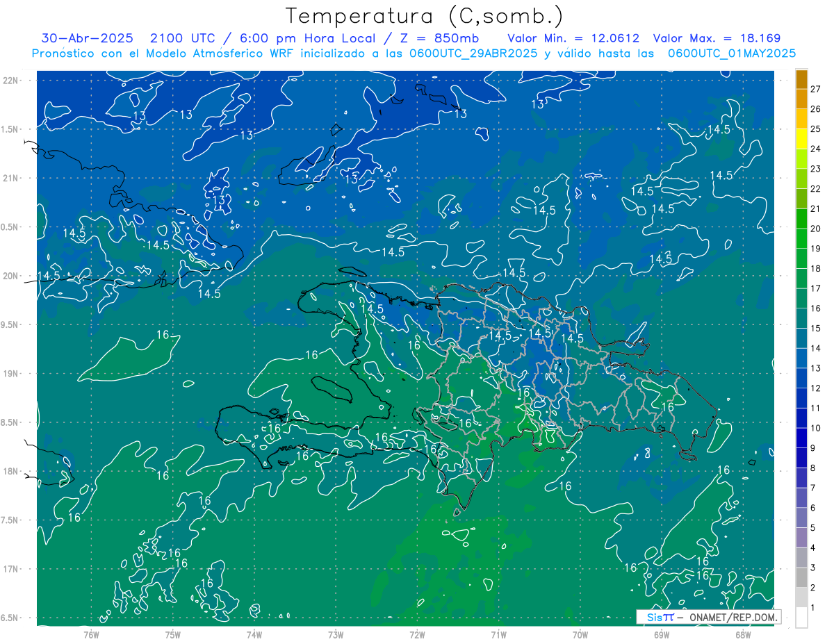The height and width of the screenshot is (644, 834).
Task: Select the yellow swatch between 24 and 25
Action: click(x=801, y=140)
